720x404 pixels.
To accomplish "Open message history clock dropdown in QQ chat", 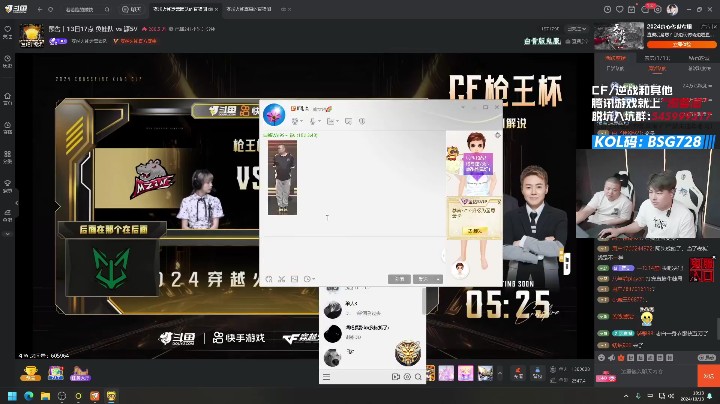I will [x=309, y=279].
